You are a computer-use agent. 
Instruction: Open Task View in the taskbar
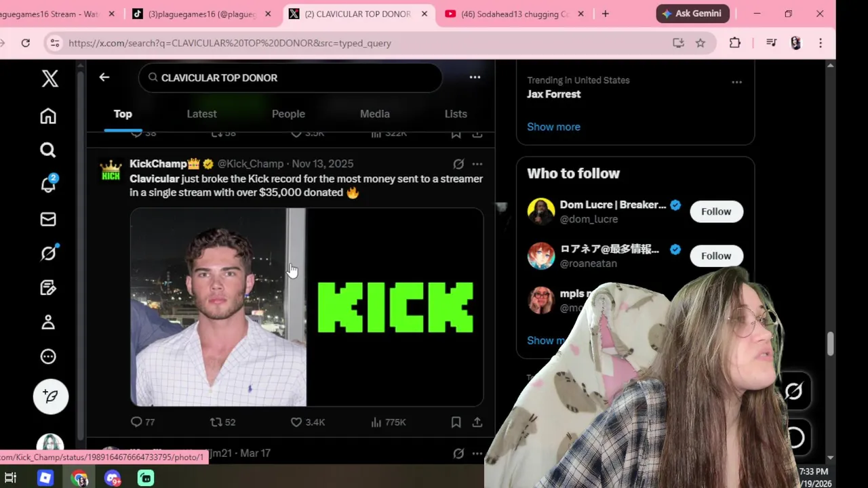(x=11, y=478)
